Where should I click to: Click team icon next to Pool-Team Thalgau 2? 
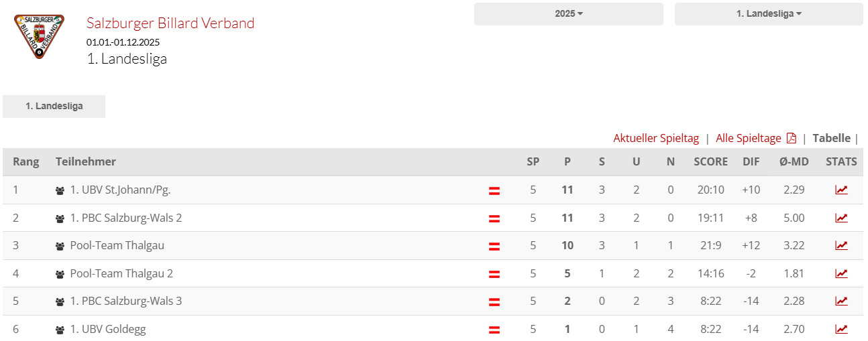(60, 274)
